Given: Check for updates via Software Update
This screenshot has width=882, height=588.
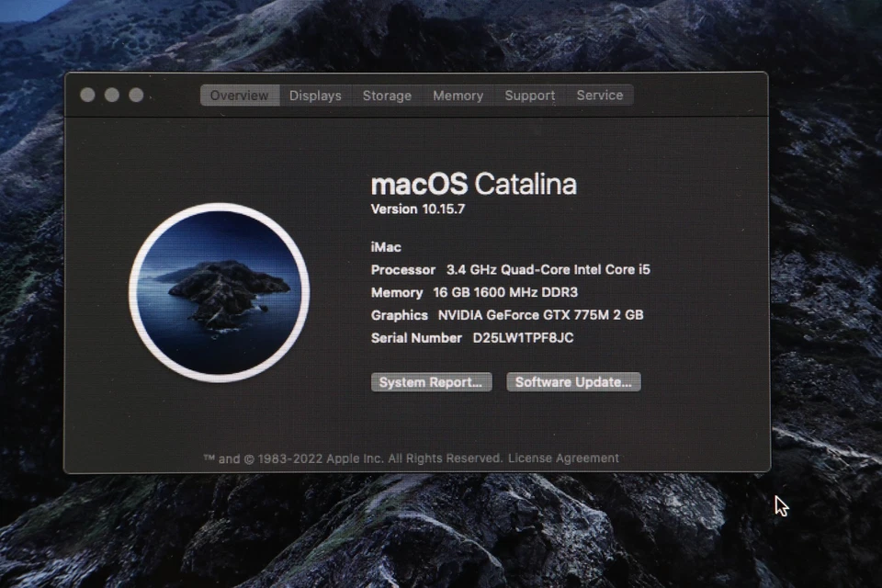Looking at the screenshot, I should (573, 382).
